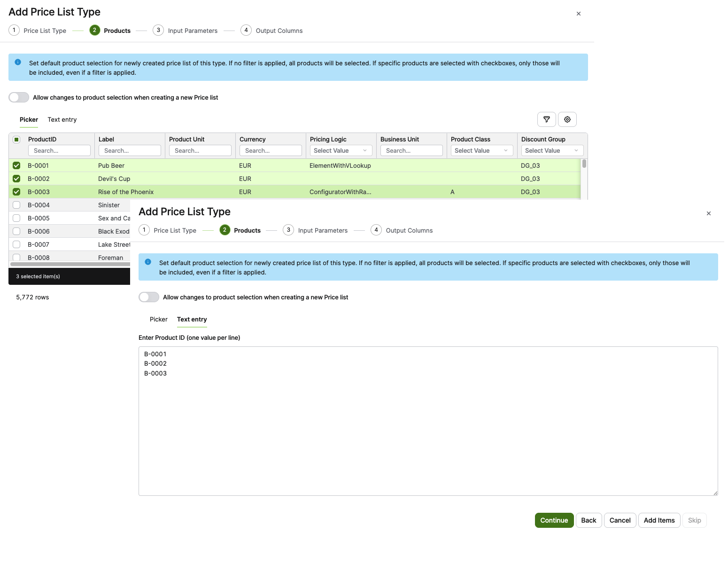Click the Back button
This screenshot has height=564, width=728.
point(589,520)
